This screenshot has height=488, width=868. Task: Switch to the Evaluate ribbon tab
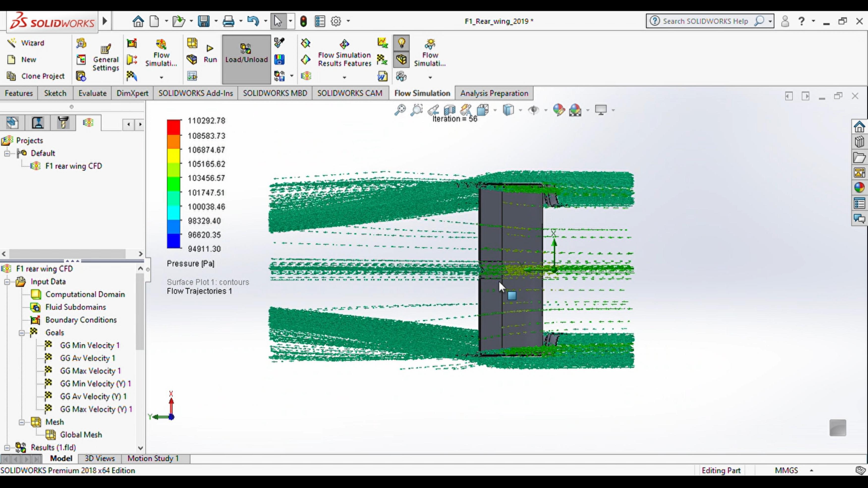92,93
